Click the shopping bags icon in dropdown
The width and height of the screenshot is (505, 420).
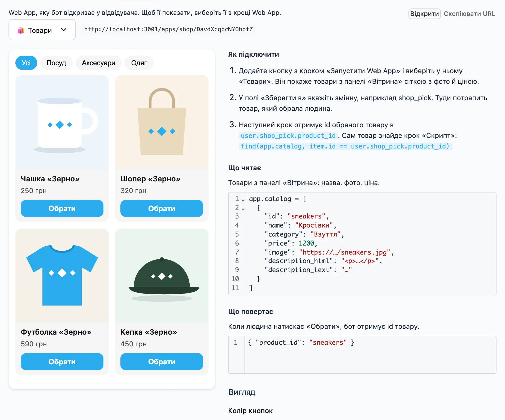(x=21, y=30)
